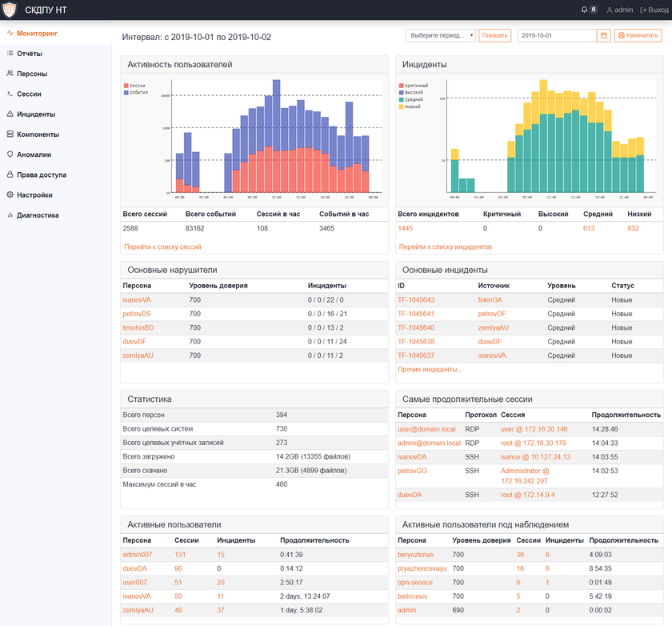Open the admin user menu

(620, 10)
